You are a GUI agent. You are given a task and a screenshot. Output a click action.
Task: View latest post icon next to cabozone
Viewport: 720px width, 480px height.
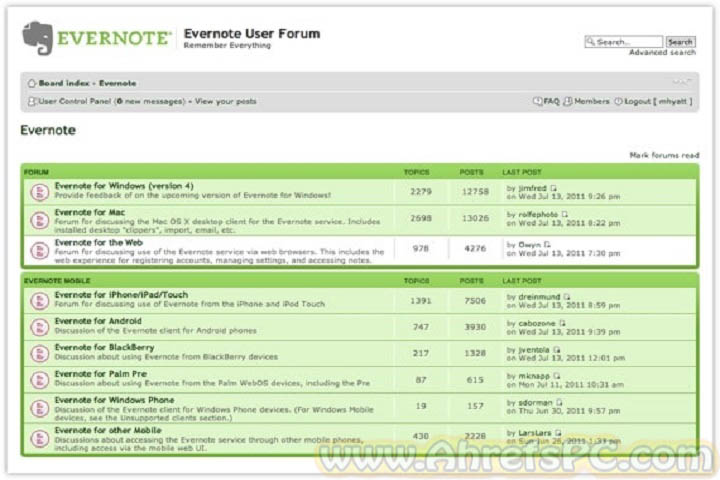tap(562, 323)
